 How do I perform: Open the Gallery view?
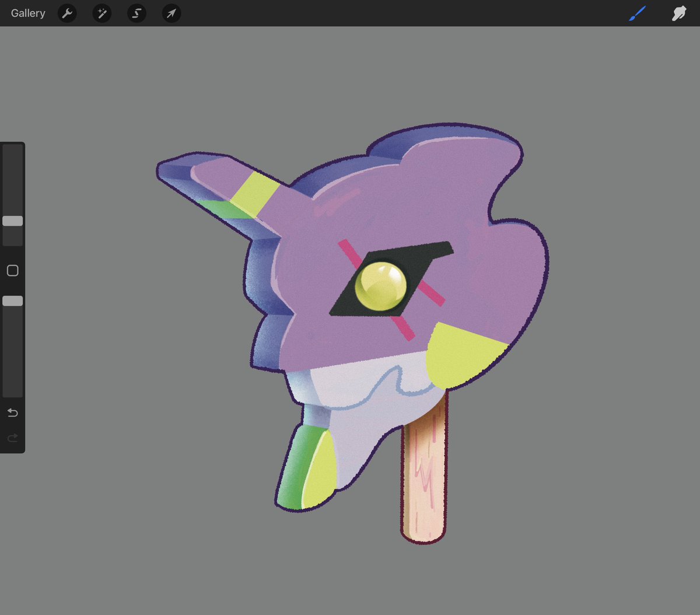(28, 13)
